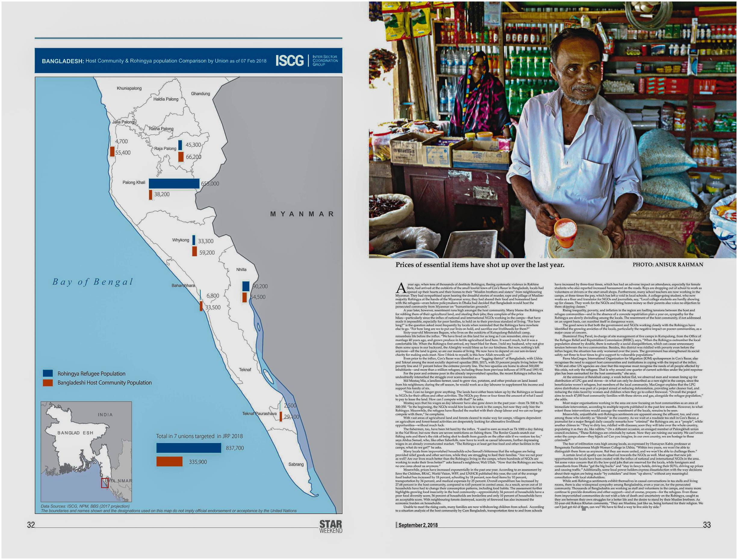Screen dimensions: 738x560
Task: Click the 'PHOTO: ANISUR RAHMAN' credit
Action: point(668,265)
